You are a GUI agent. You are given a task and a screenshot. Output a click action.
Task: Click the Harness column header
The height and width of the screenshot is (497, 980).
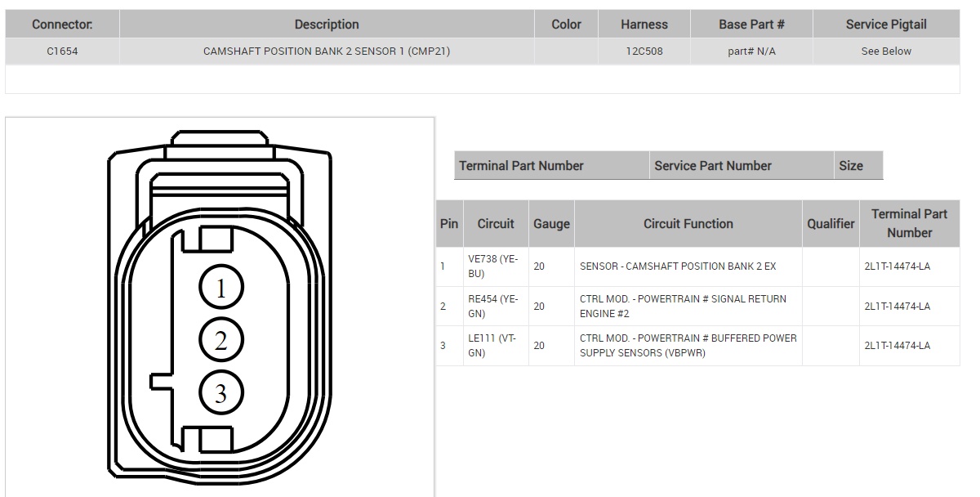(644, 24)
